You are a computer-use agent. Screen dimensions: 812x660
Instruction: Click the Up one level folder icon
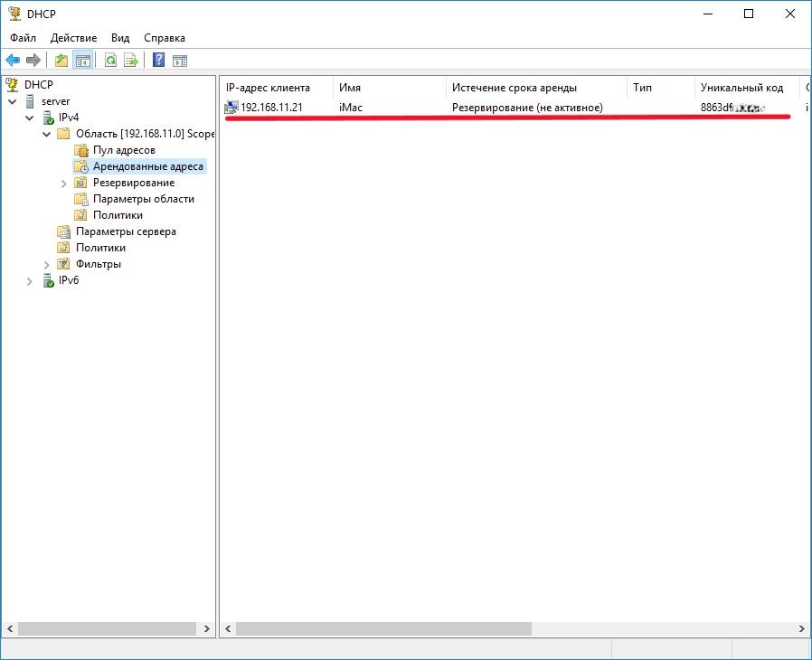point(61,61)
